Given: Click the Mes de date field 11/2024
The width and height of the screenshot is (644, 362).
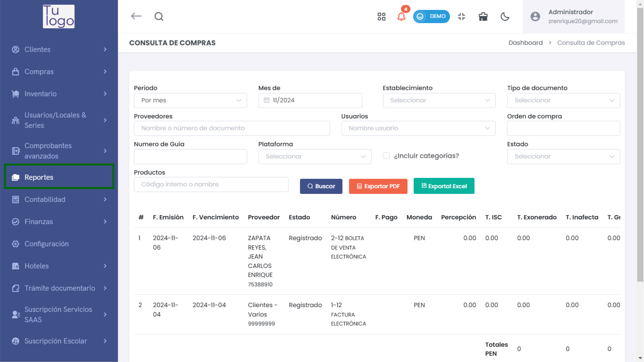Looking at the screenshot, I should point(310,100).
